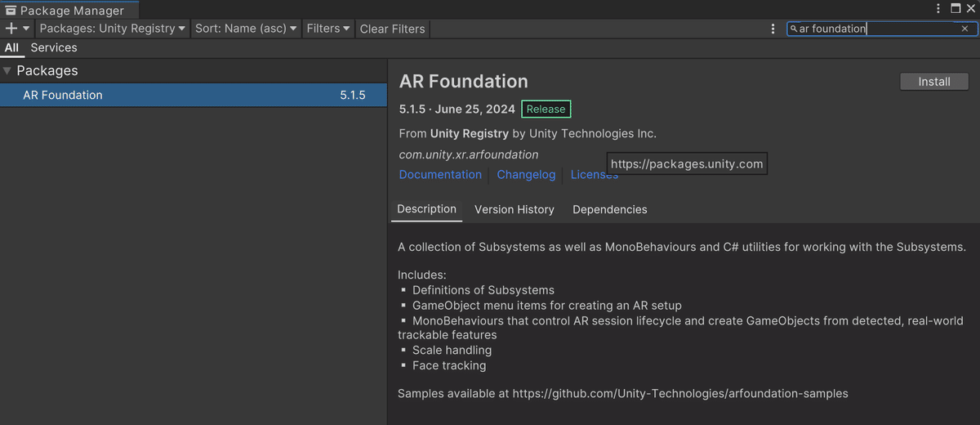The height and width of the screenshot is (425, 980).
Task: Collapse the Packages group triangle
Action: click(7, 71)
